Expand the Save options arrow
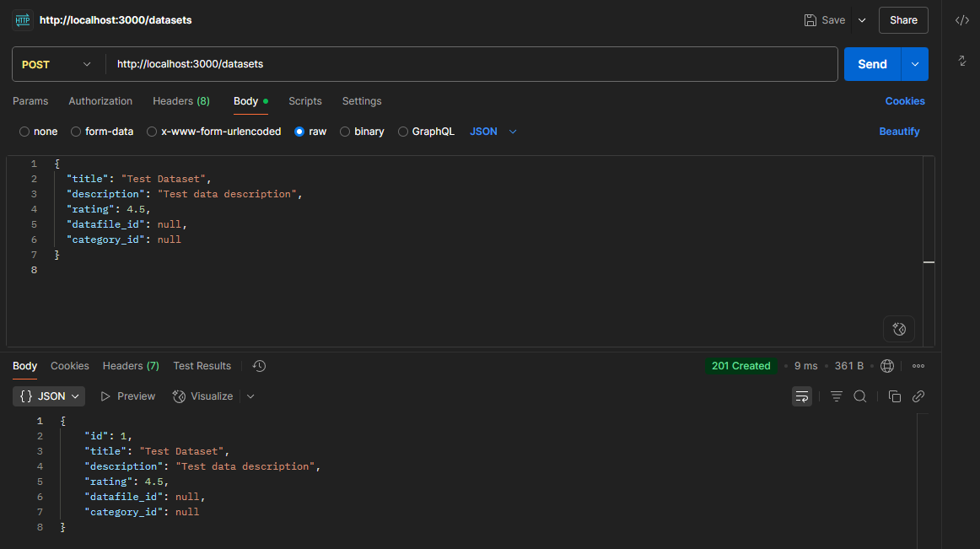 (862, 20)
